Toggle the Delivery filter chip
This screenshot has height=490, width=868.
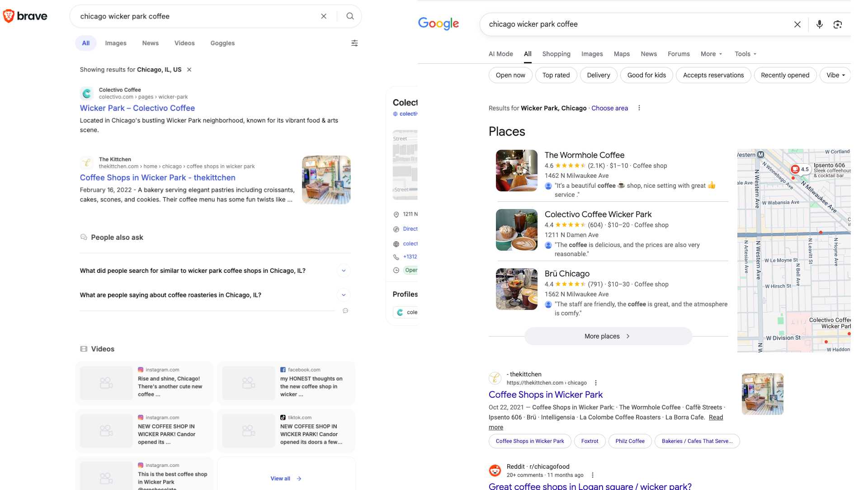599,75
